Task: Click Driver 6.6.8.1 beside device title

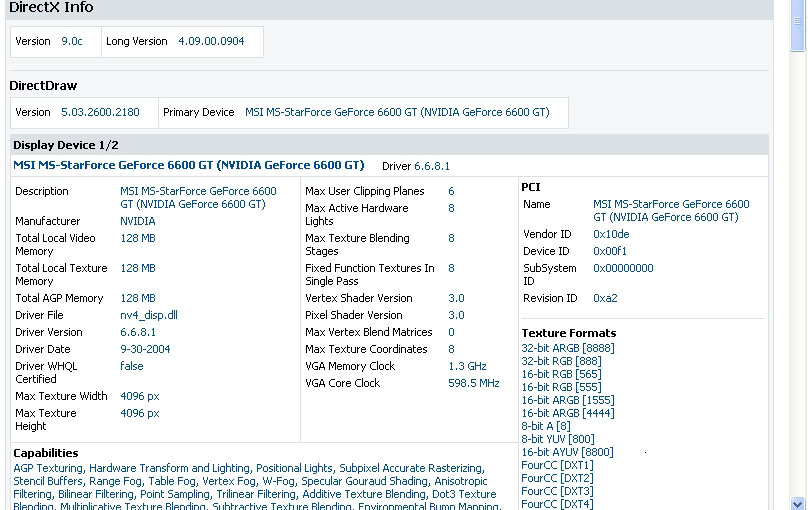Action: (416, 166)
